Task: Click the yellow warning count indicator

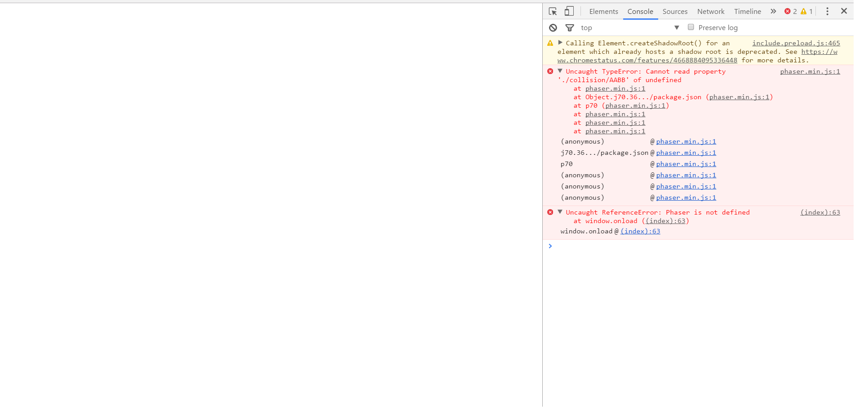Action: pos(806,11)
